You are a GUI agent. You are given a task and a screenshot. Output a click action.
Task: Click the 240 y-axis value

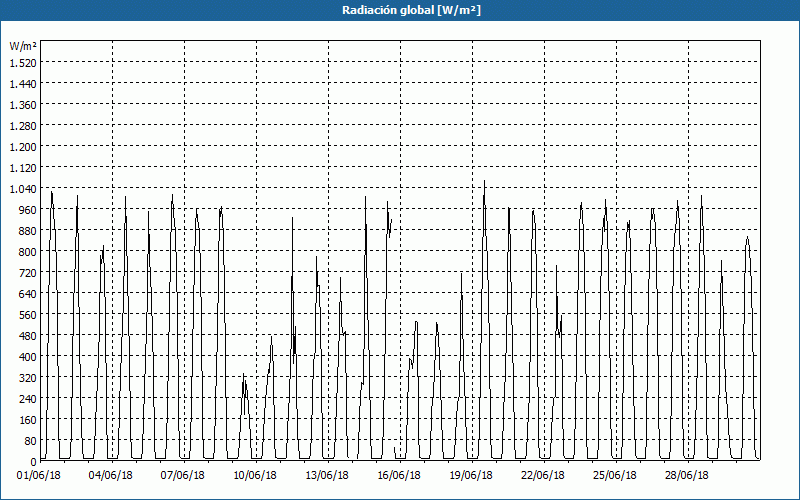pos(28,399)
